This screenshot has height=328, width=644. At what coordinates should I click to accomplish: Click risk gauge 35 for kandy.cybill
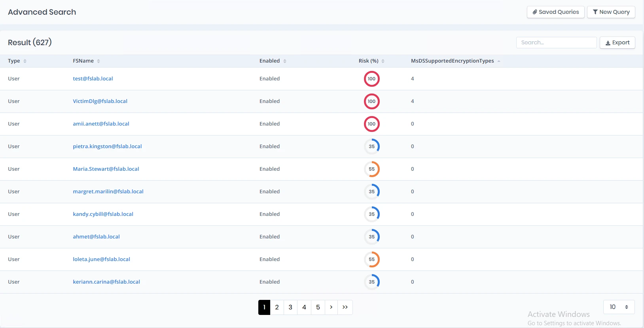coord(372,214)
